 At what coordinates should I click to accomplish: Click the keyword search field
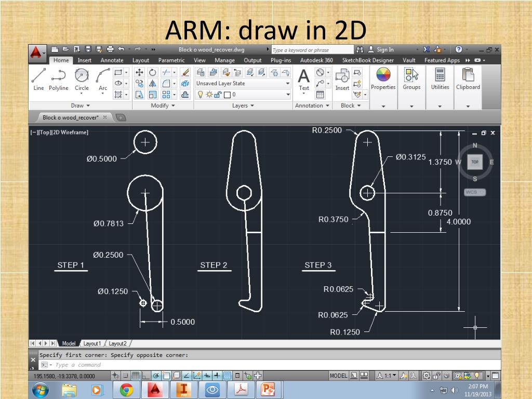tap(312, 50)
